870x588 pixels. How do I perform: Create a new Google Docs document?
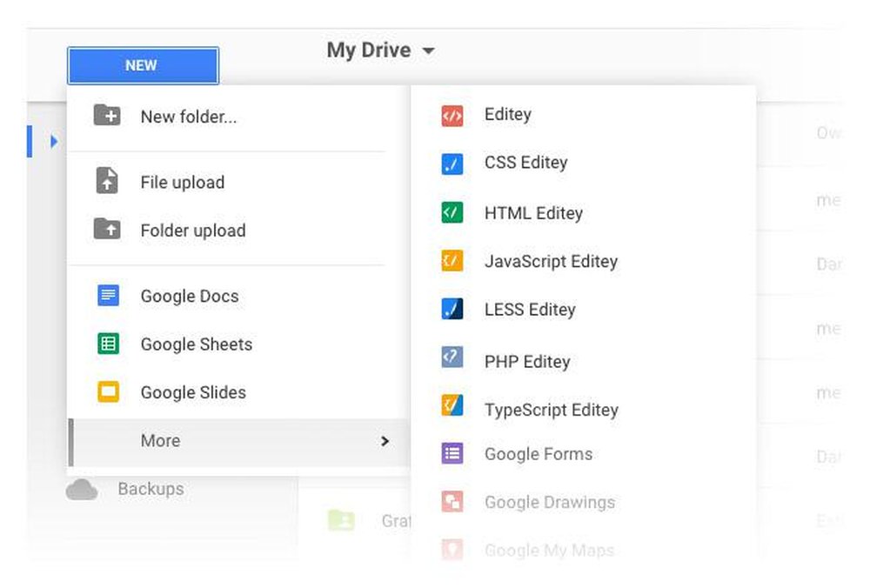(x=190, y=296)
